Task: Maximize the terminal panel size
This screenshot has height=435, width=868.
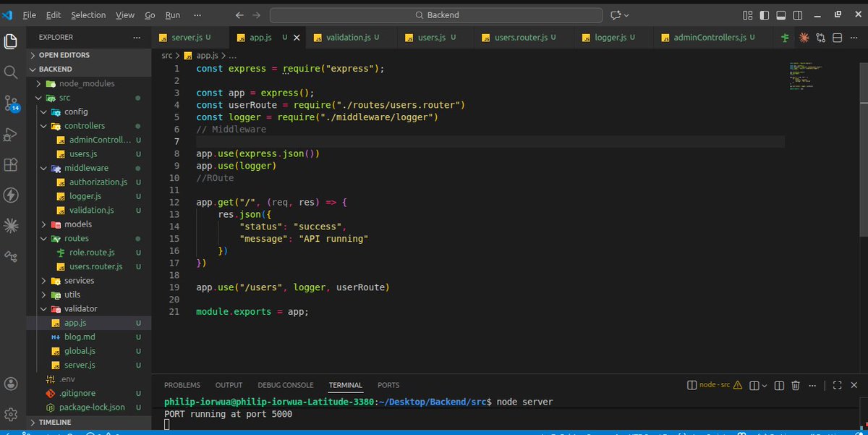Action: [x=837, y=385]
